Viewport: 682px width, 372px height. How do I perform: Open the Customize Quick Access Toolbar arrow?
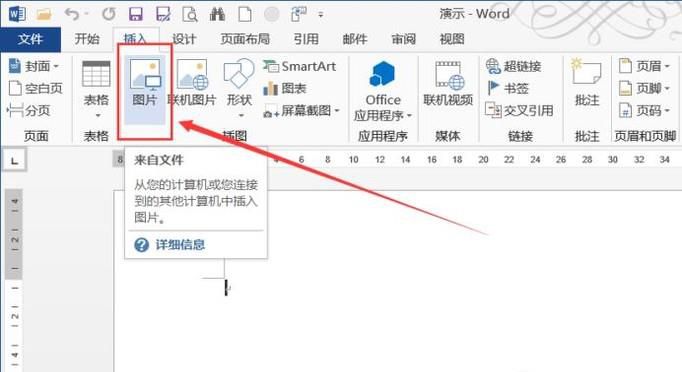point(321,15)
